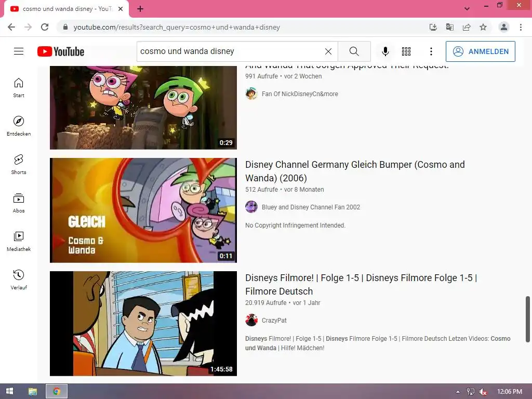Open the Disney Channel Germany Gleich Bumper video title
The image size is (532, 399).
(x=355, y=171)
